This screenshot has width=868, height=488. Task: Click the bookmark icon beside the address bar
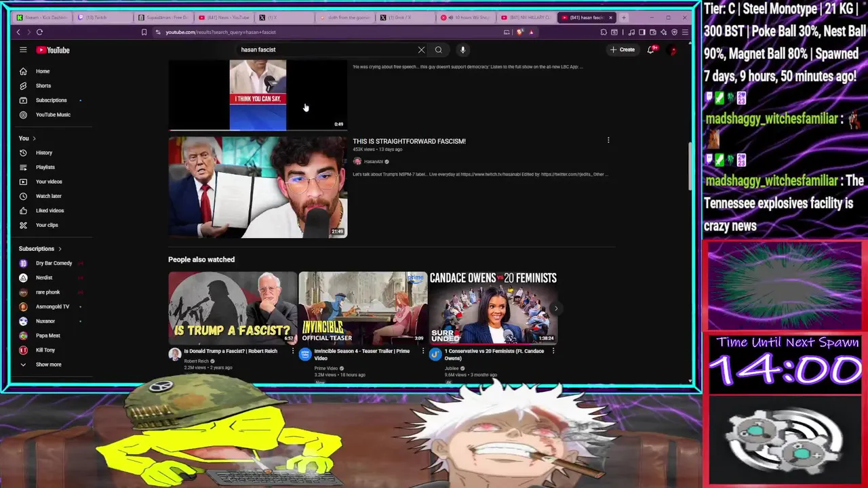[x=144, y=32]
